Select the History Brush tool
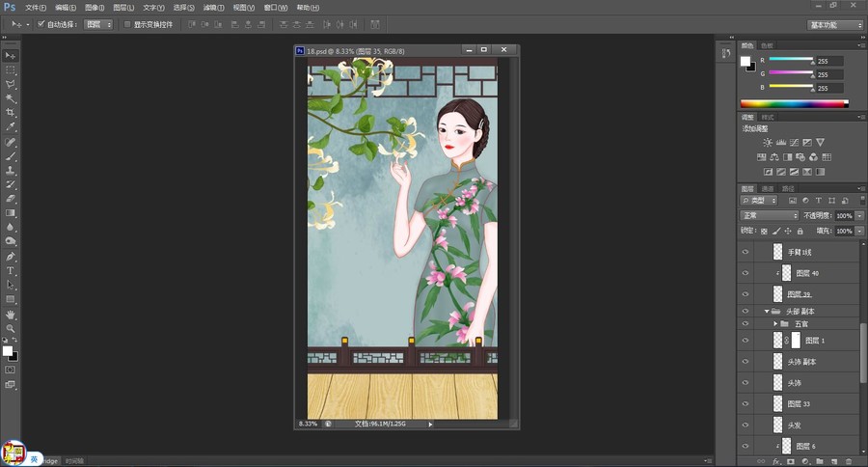This screenshot has width=868, height=467. point(10,184)
